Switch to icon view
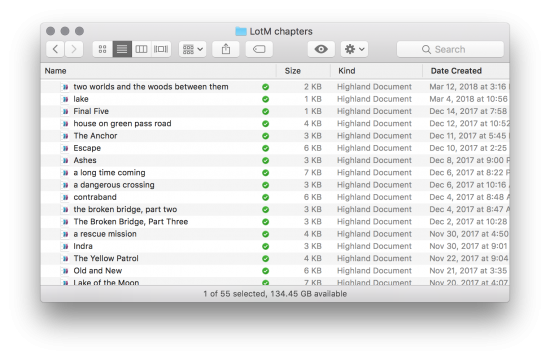Image resolution: width=550 pixels, height=360 pixels. tap(102, 49)
